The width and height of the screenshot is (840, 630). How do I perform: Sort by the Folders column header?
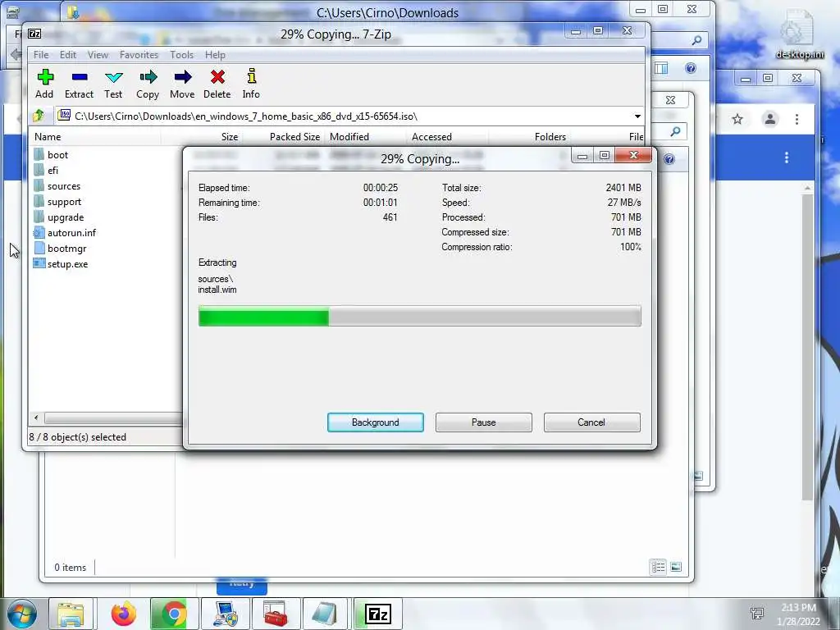[529, 137]
